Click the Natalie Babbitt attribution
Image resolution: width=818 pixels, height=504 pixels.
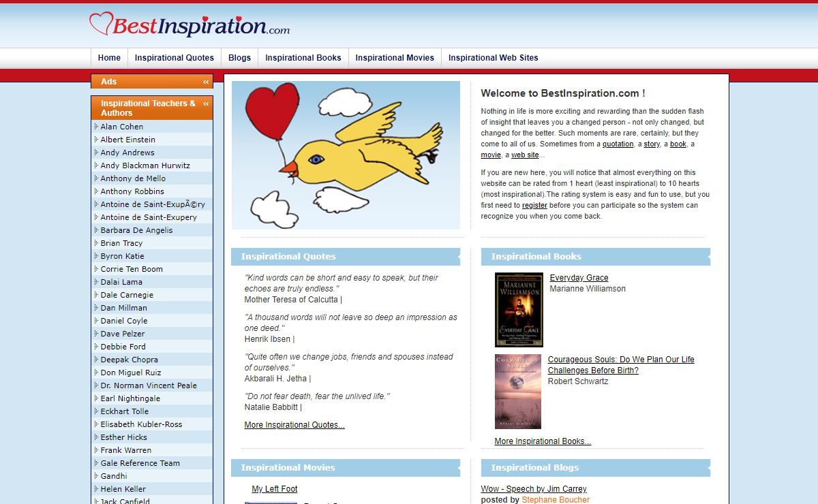[x=271, y=407]
